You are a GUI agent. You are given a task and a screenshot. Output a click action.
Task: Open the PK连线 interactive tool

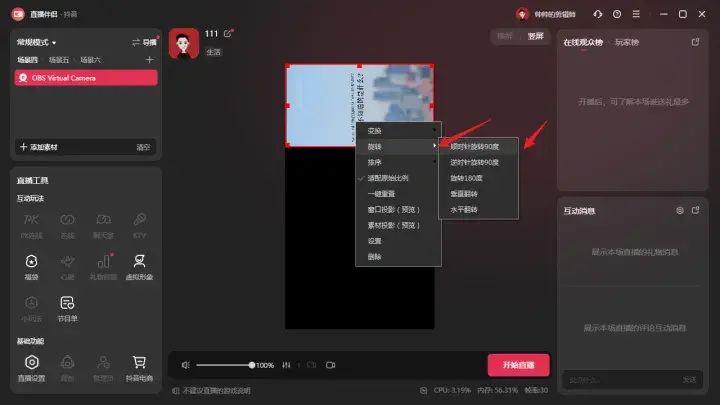point(31,225)
